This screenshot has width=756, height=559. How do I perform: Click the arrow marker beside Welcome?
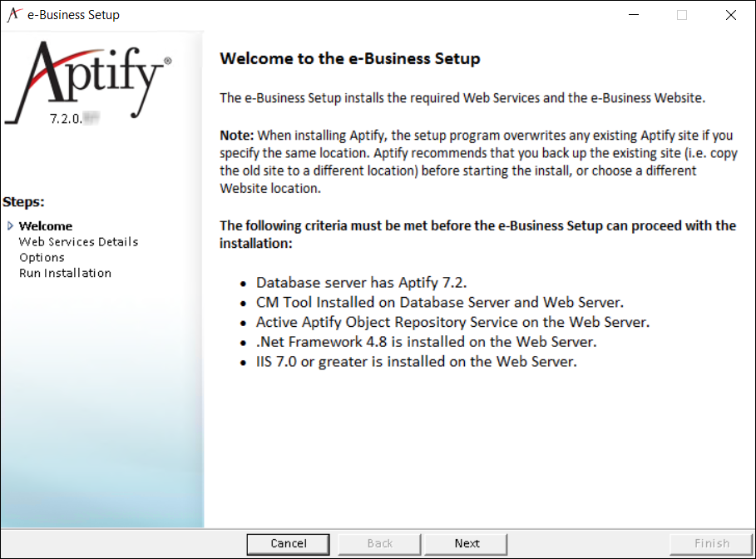click(10, 225)
